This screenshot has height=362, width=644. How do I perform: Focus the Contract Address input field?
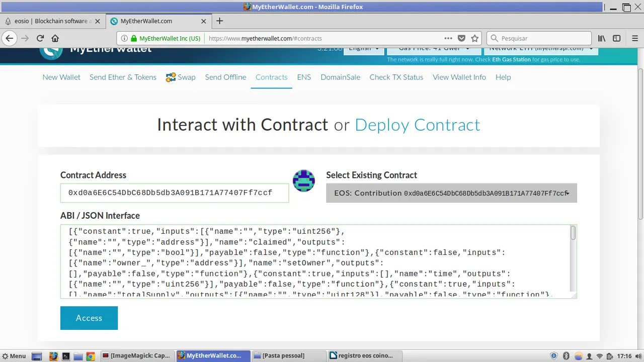pyautogui.click(x=175, y=193)
